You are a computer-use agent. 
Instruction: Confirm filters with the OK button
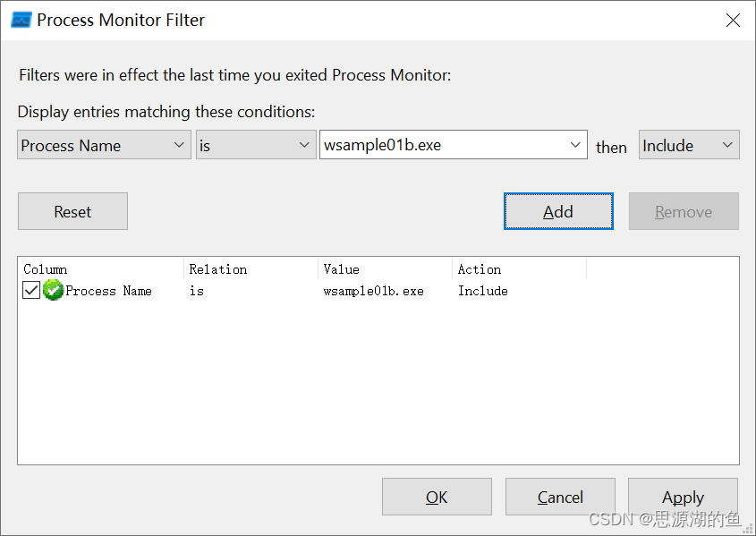point(437,497)
